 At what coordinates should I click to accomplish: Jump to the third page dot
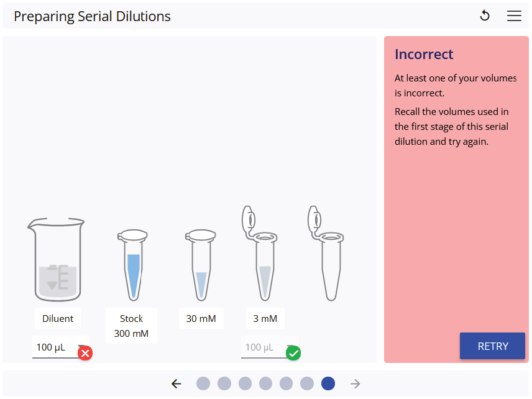coord(245,383)
